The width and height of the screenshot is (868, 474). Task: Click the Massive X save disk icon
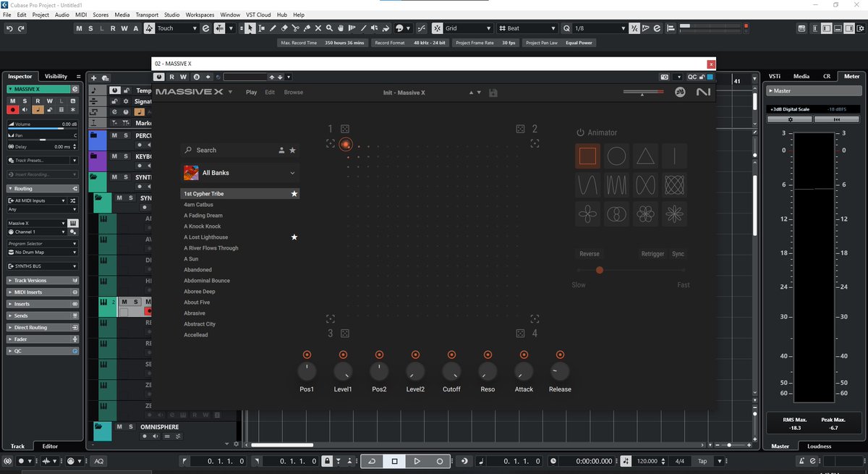coord(493,93)
